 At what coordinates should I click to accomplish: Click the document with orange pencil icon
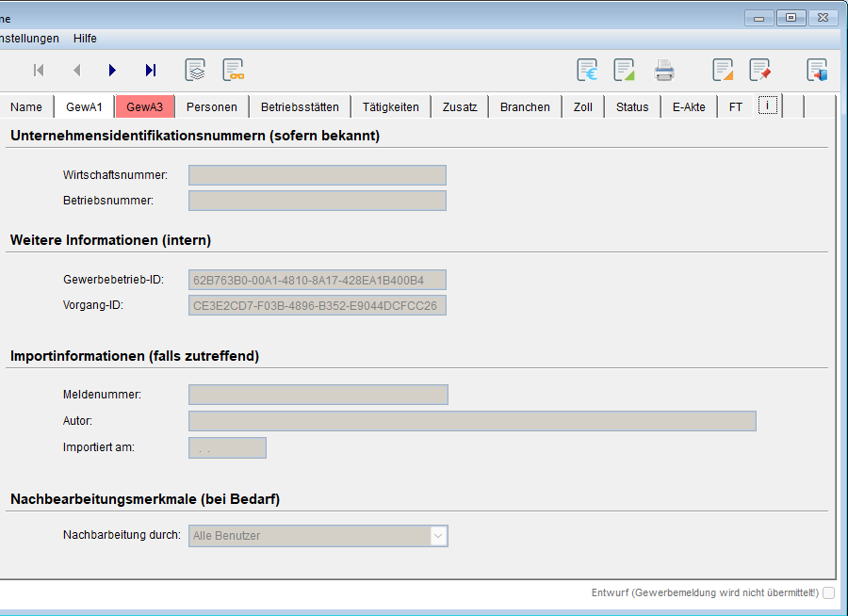tap(723, 70)
